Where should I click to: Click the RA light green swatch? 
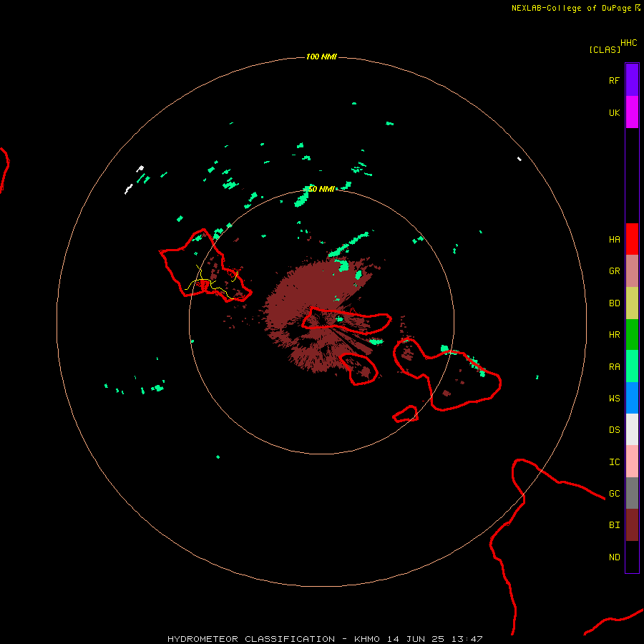point(632,366)
